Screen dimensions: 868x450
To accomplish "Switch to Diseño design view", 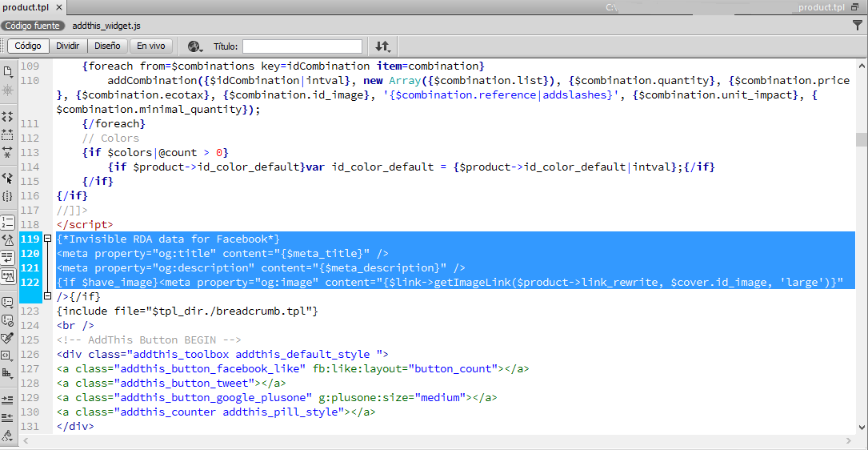I will click(107, 46).
